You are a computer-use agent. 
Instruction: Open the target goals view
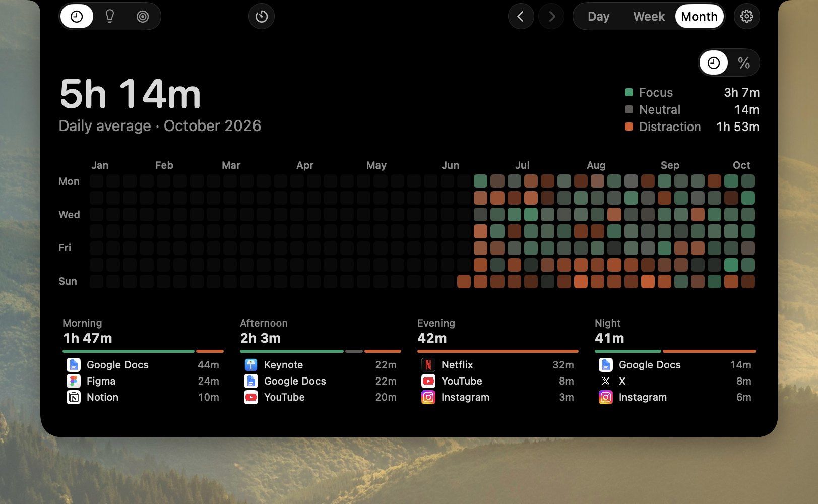click(143, 17)
